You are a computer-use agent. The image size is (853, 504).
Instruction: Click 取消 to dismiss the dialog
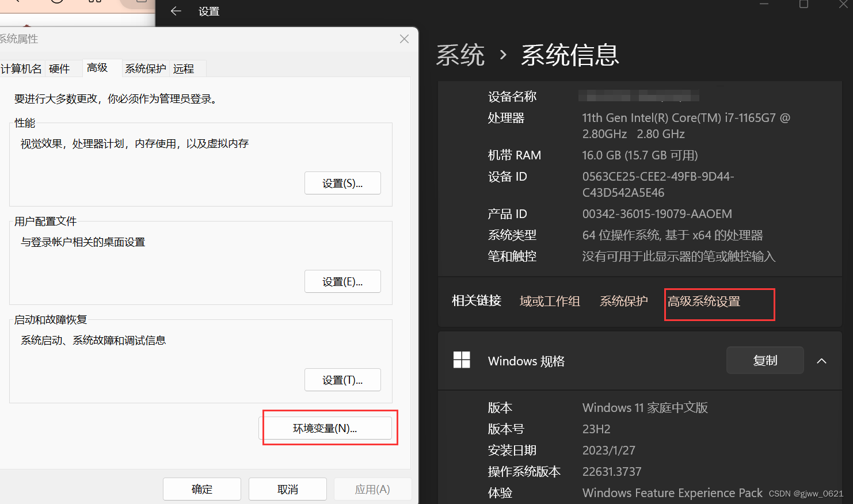click(x=287, y=489)
